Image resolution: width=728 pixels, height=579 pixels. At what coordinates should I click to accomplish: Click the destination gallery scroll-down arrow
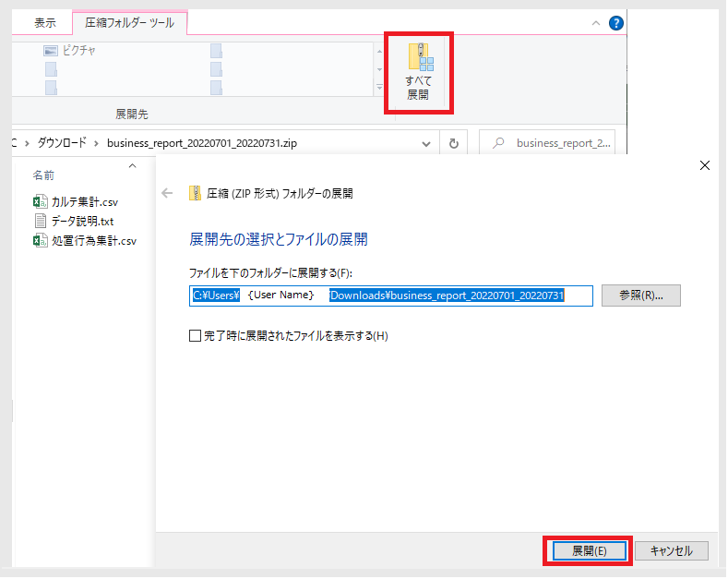click(379, 69)
